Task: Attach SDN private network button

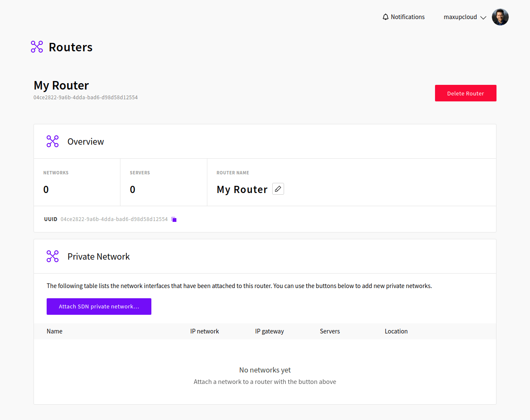Action: click(99, 307)
